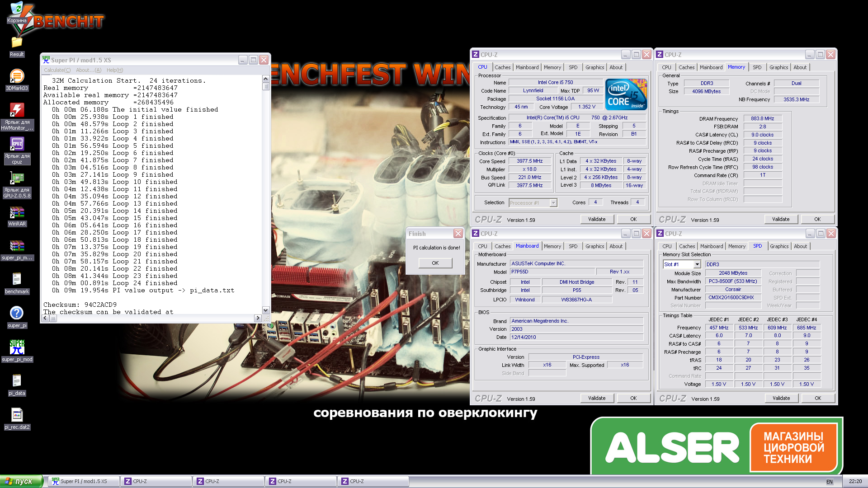Click Validate in CPU-Z Mainboard window

(x=597, y=398)
